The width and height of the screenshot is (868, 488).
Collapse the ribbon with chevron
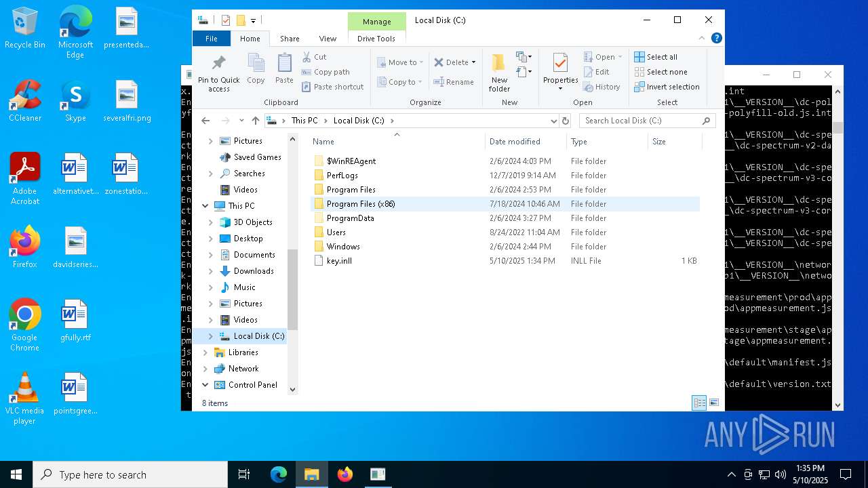point(701,39)
